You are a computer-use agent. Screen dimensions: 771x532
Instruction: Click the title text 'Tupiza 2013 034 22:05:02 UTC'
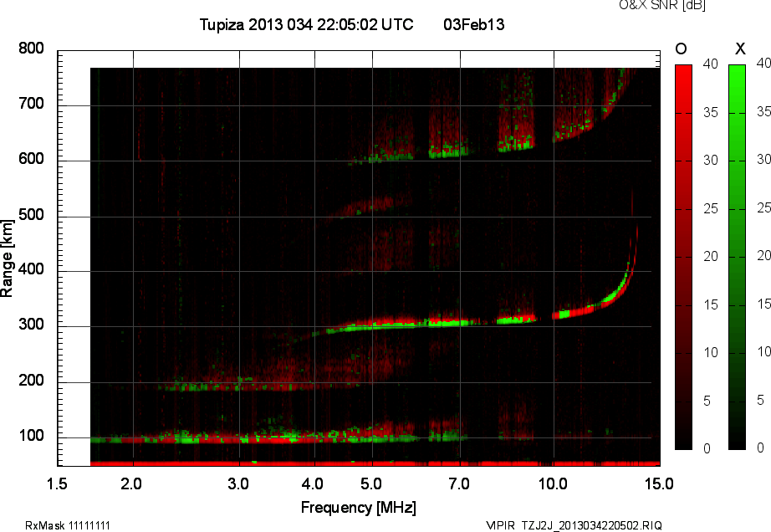pos(306,24)
